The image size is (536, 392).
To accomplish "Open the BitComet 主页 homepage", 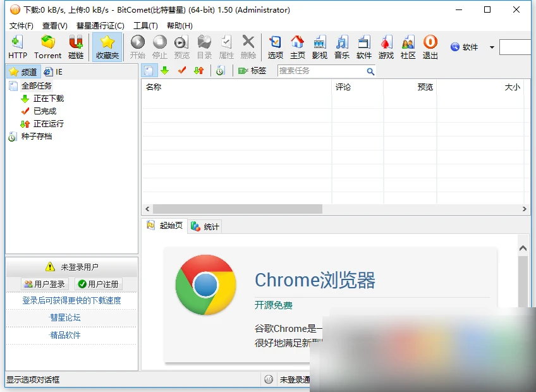I will tap(297, 46).
